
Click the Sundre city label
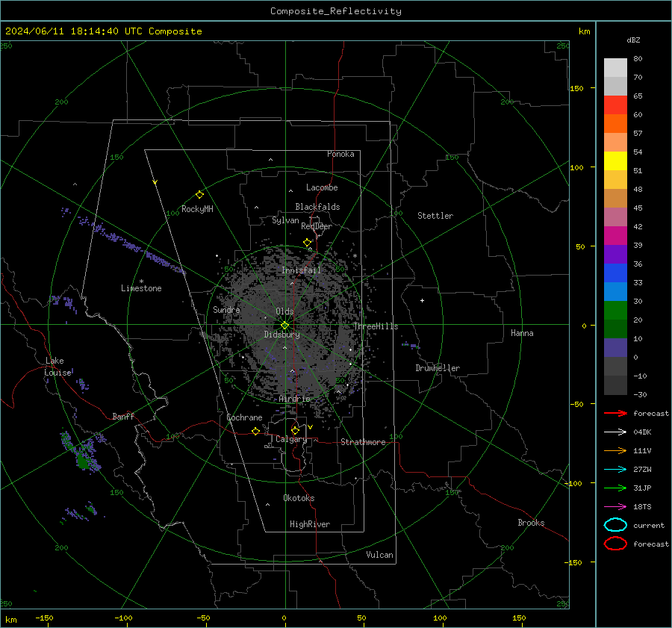point(226,309)
